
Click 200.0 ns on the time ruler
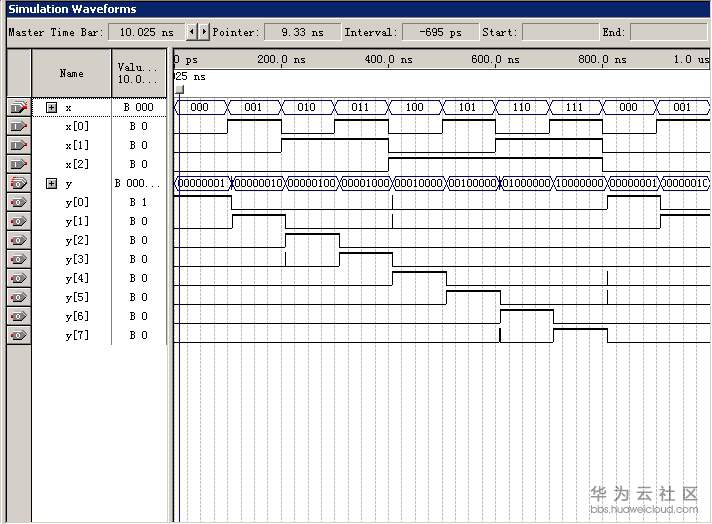coord(282,59)
